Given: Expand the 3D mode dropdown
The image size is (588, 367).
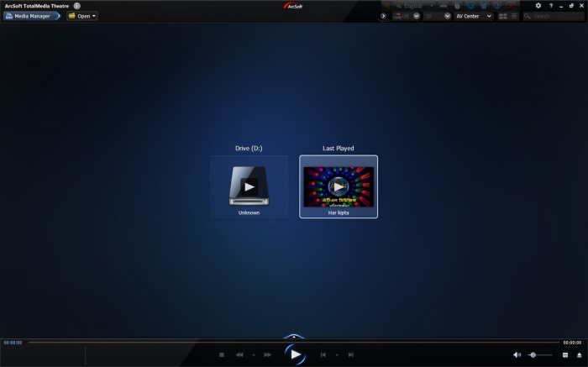Looking at the screenshot, I should (447, 16).
